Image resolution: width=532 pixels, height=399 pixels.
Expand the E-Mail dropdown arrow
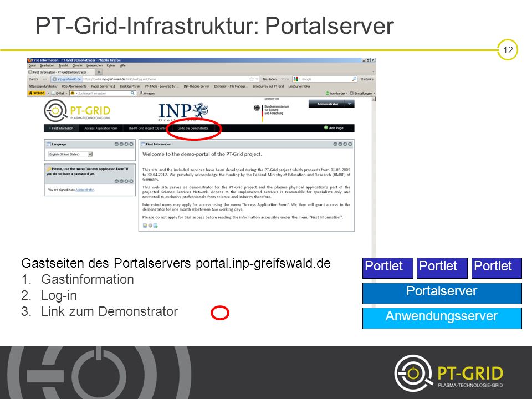tap(66, 93)
